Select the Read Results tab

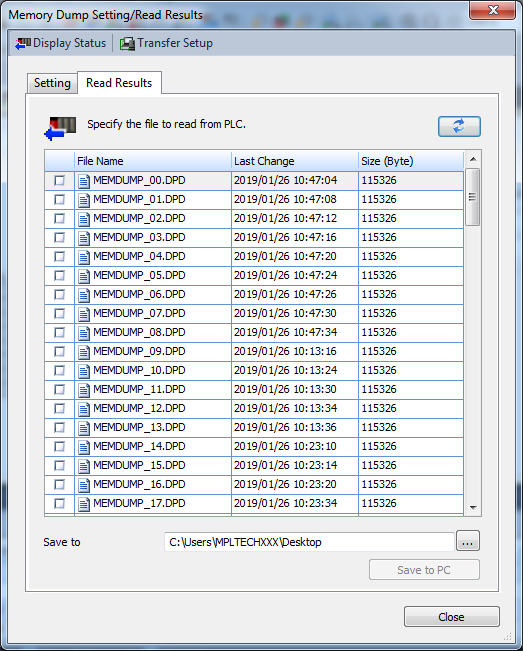point(119,83)
